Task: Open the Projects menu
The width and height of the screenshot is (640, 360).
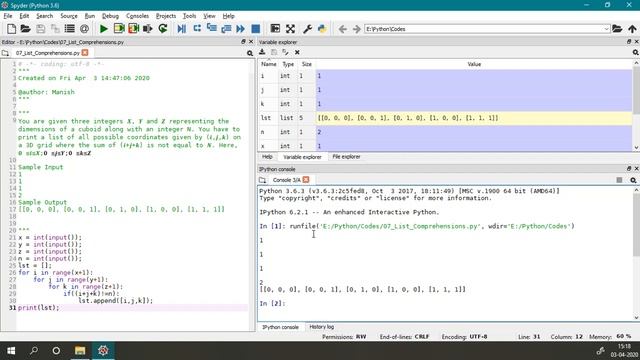Action: 166,16
